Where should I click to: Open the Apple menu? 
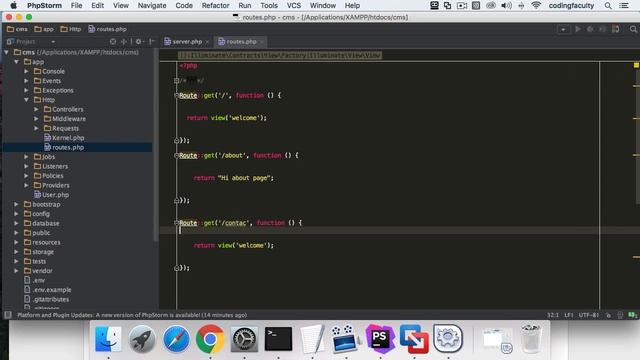pos(13,5)
